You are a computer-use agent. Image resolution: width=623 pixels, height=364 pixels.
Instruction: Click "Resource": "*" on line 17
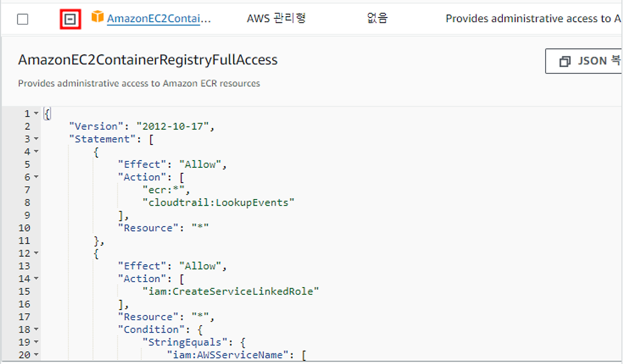click(x=166, y=317)
